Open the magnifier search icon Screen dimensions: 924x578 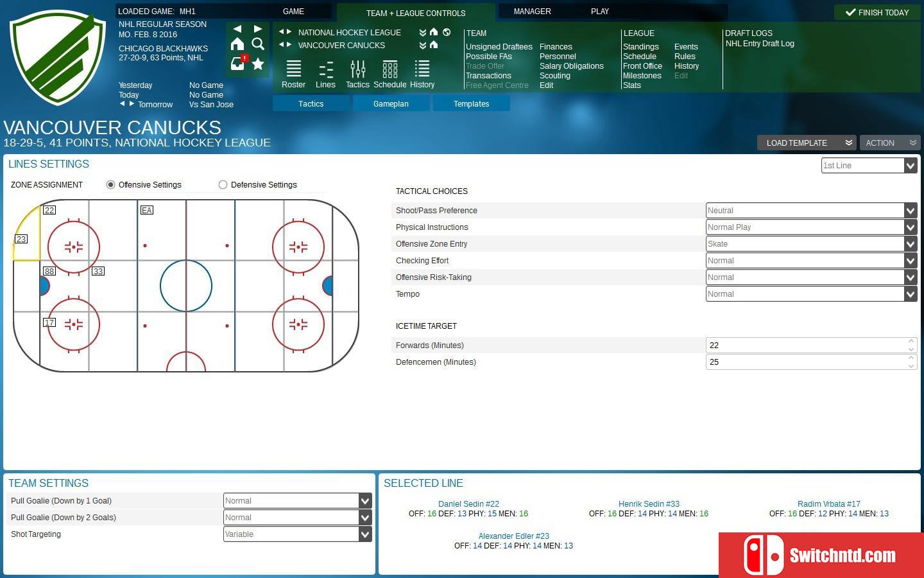pos(258,44)
